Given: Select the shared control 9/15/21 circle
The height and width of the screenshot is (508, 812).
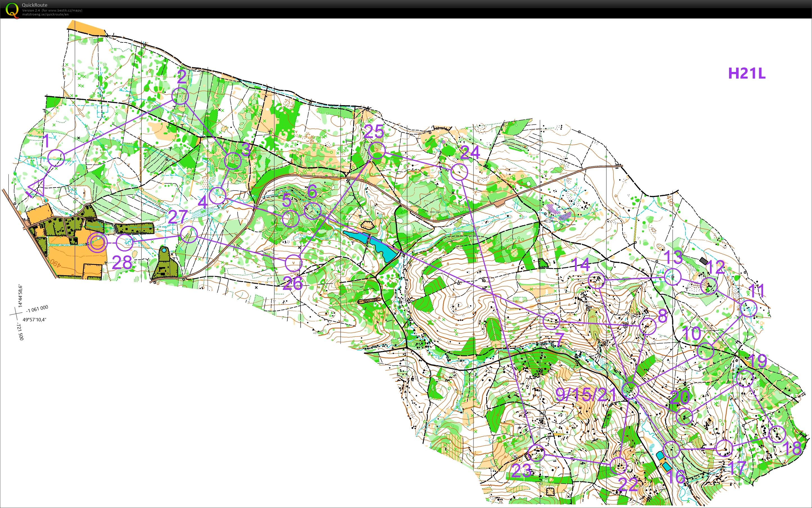Looking at the screenshot, I should [x=630, y=390].
